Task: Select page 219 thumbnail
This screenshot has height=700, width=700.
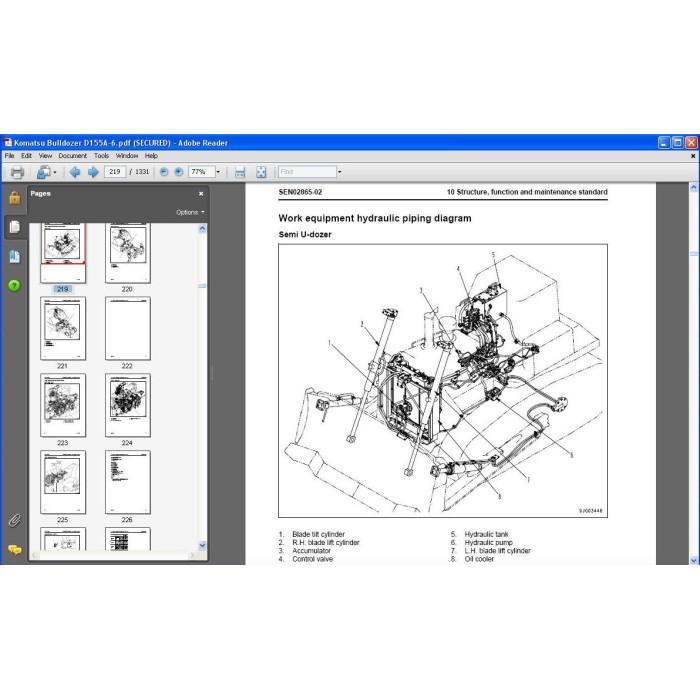Action: (63, 253)
